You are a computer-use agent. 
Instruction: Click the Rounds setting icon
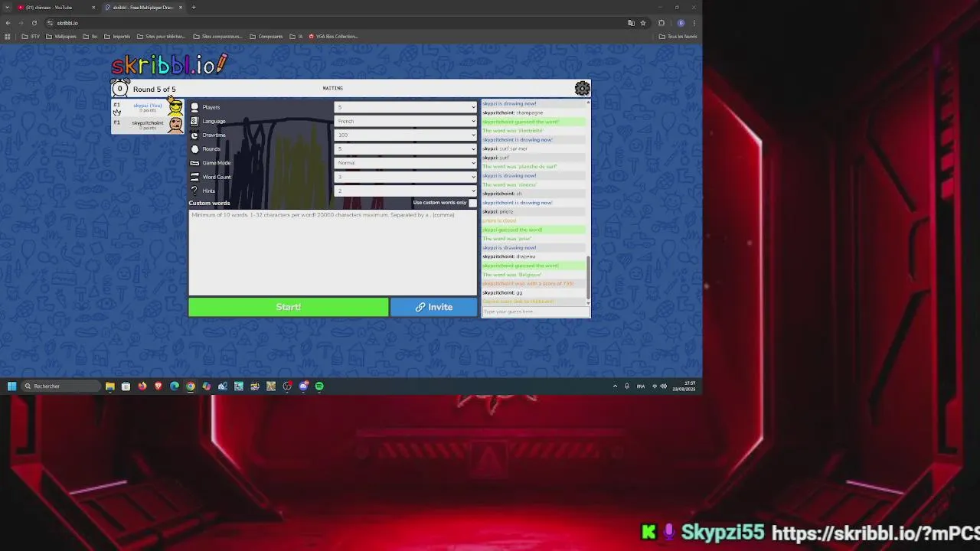click(x=194, y=148)
